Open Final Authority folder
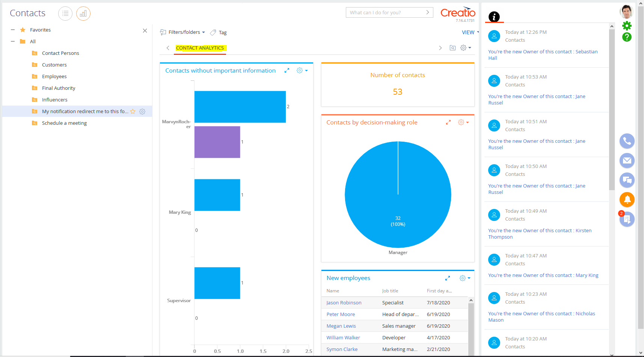644x357 pixels. 59,88
